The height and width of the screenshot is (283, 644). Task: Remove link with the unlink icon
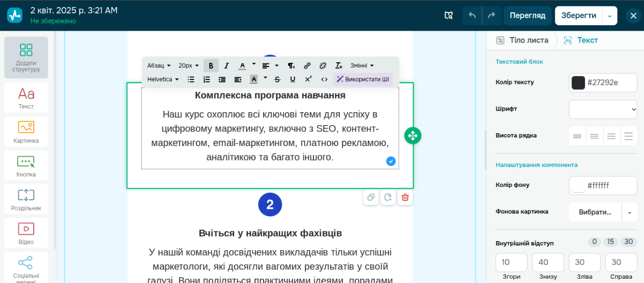(323, 66)
